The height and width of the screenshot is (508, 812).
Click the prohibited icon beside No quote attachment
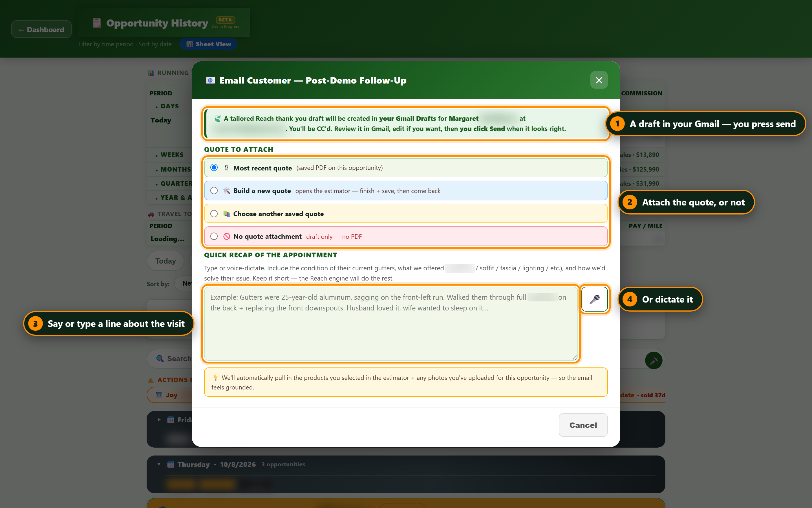(x=227, y=236)
